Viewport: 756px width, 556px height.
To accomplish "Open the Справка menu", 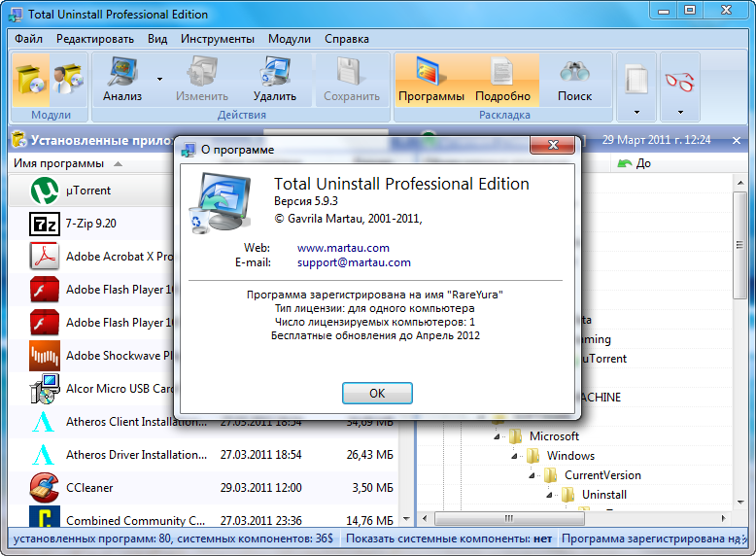I will tap(347, 39).
